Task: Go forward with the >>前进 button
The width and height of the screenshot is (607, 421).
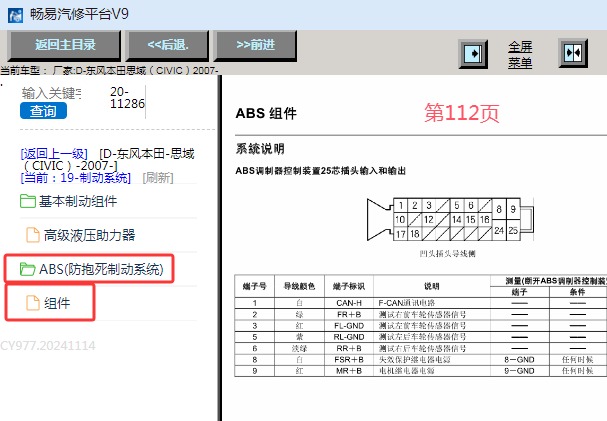Action: coord(255,45)
